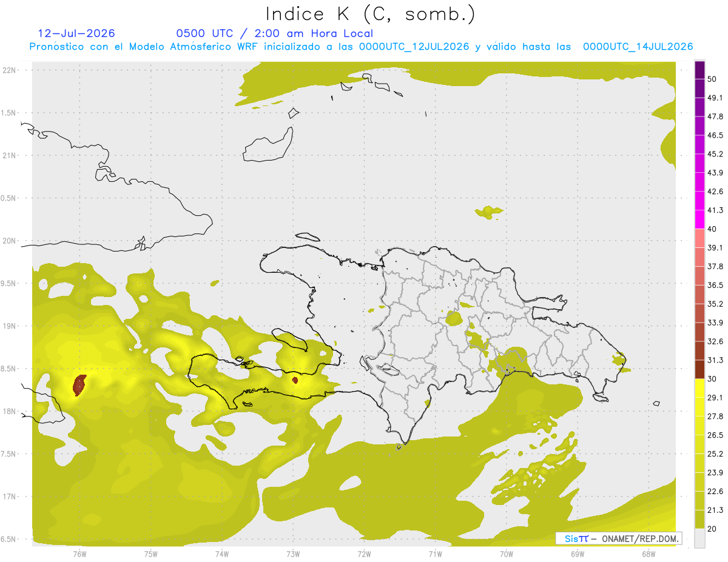Viewport: 728px width, 562px height.
Task: Click the "73W" longitude label
Action: (x=293, y=554)
